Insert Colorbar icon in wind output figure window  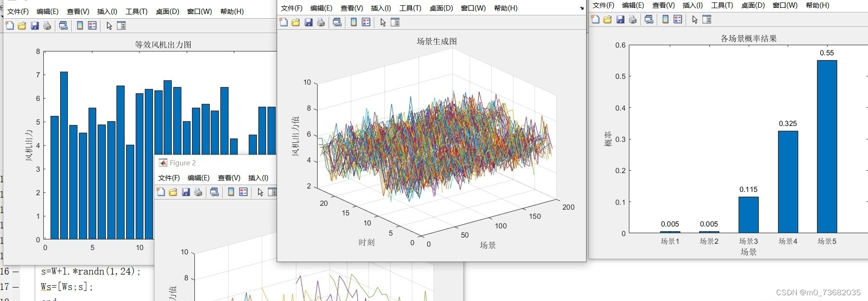(x=80, y=25)
